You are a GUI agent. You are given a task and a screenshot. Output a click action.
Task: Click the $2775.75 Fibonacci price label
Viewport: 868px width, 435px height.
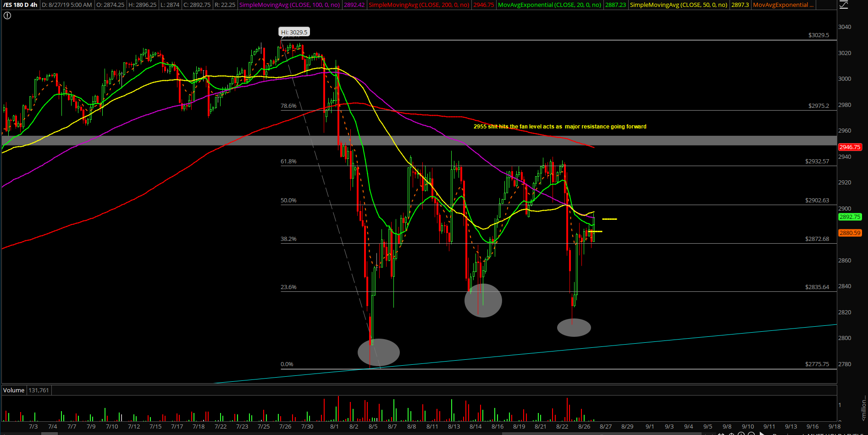pos(817,364)
